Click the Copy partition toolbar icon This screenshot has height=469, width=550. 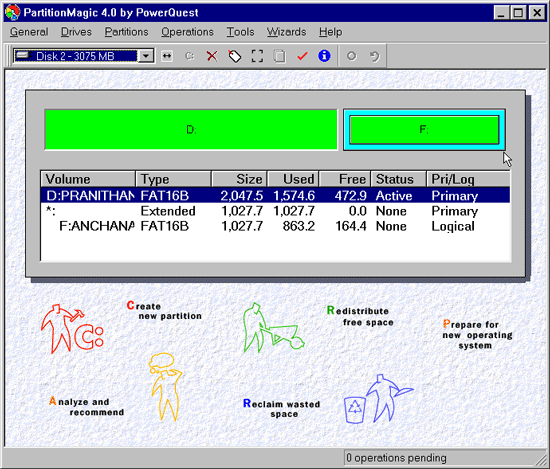[x=280, y=56]
